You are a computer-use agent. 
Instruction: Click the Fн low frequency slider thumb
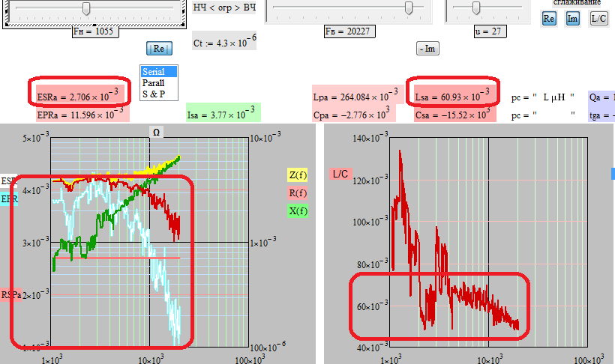coord(86,8)
